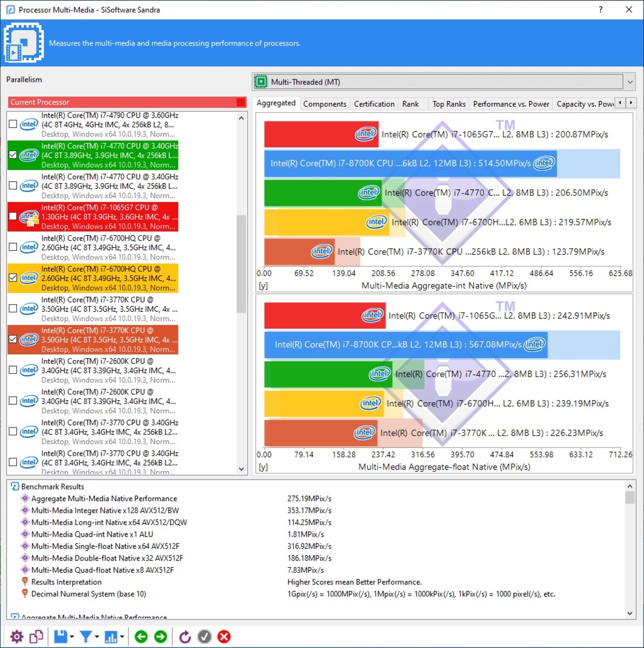Click the '275.19MPix/s' aggregate result value
The width and height of the screenshot is (644, 648).
coord(309,498)
